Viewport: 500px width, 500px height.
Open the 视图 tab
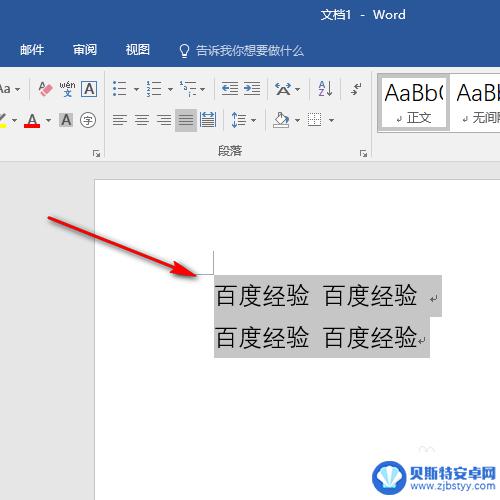pos(138,50)
